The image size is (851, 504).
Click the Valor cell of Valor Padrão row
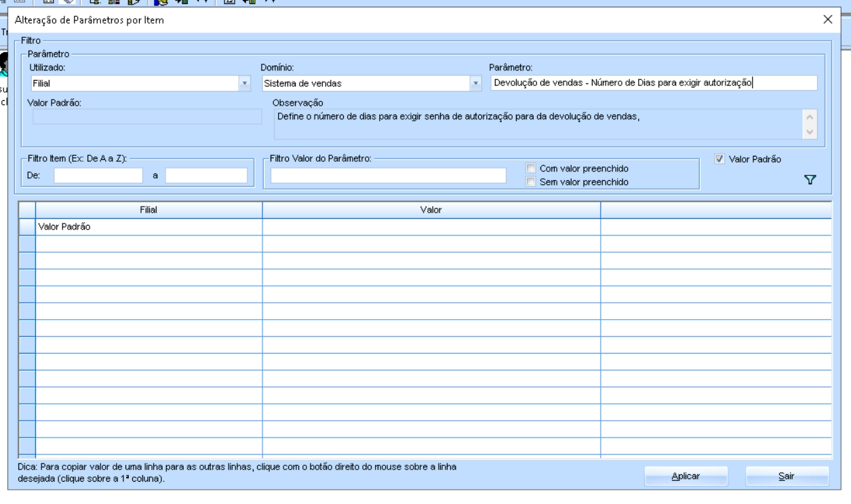click(x=431, y=227)
